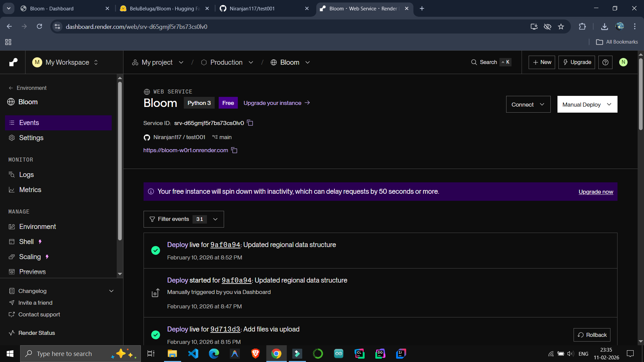
Task: Expand the Changelog section chevron
Action: 111,291
